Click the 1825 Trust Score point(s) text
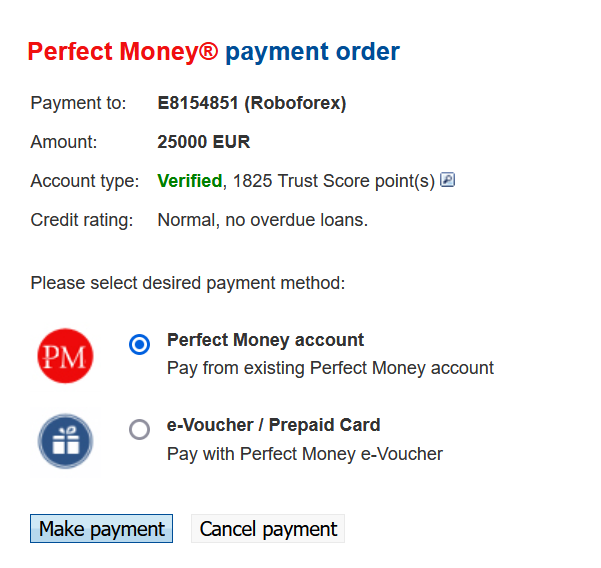Viewport: 601px width, 568px height. pos(334,181)
